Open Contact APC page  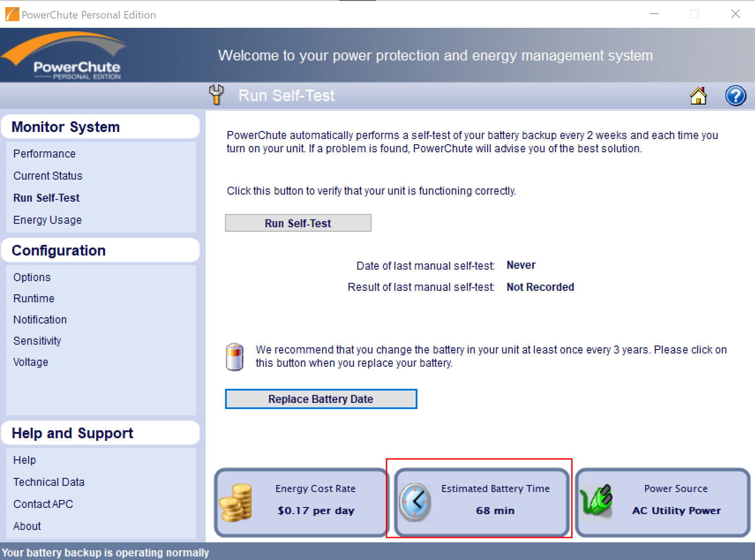click(43, 504)
